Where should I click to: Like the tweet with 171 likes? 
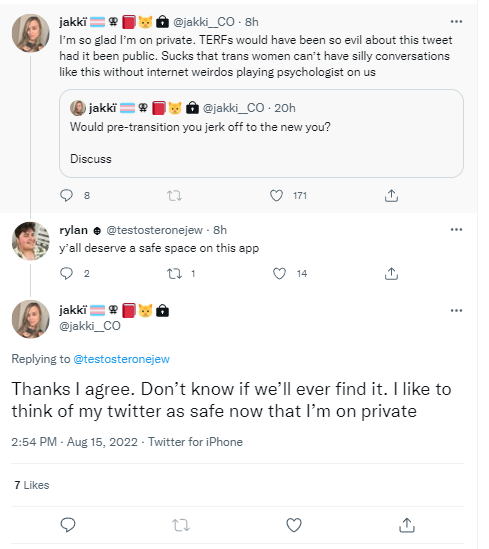276,195
